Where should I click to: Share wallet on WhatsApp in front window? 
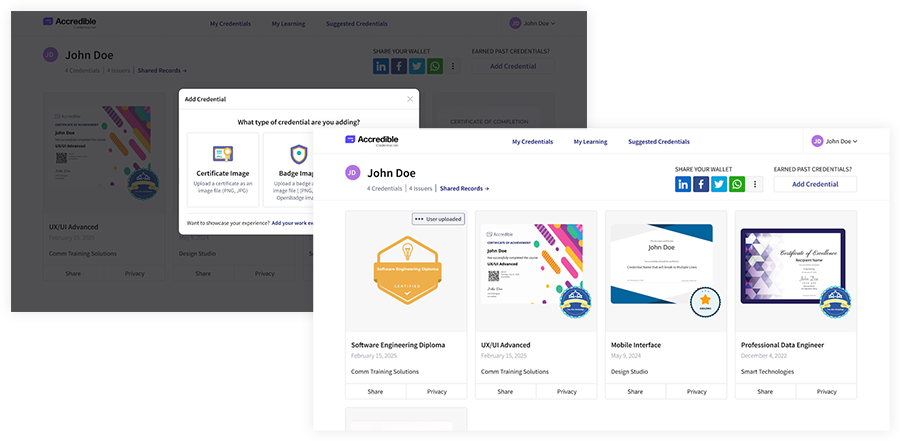point(737,184)
